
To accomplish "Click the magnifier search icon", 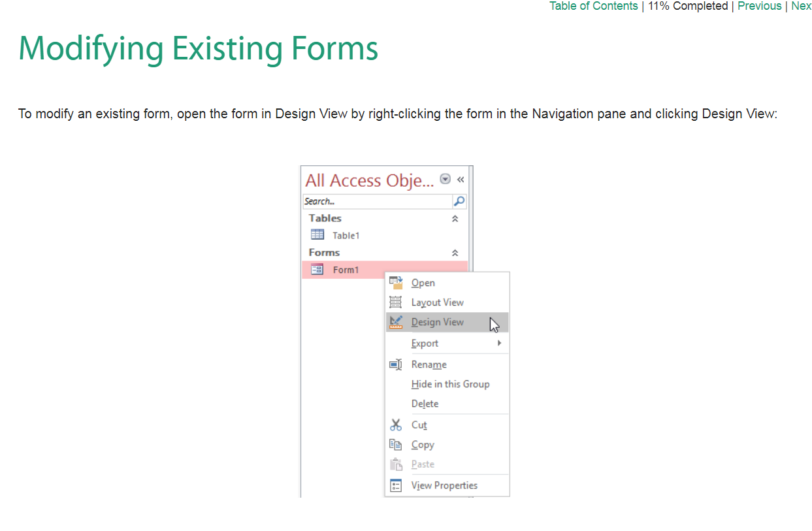I will click(459, 201).
